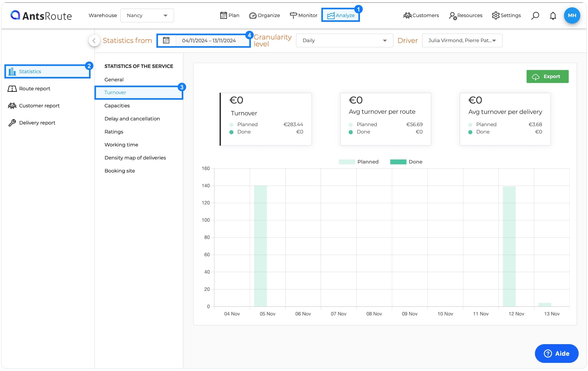Select General statistics

pos(114,79)
